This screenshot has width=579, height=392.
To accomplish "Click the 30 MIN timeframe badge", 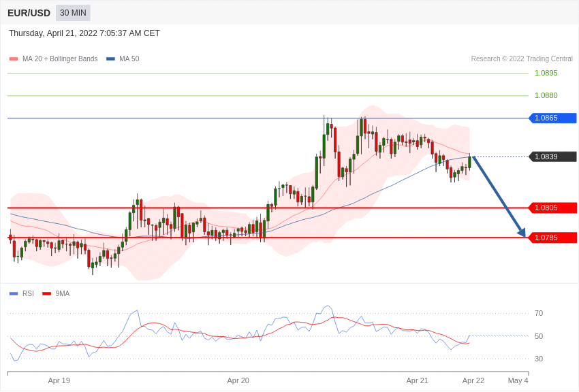I will (x=73, y=13).
